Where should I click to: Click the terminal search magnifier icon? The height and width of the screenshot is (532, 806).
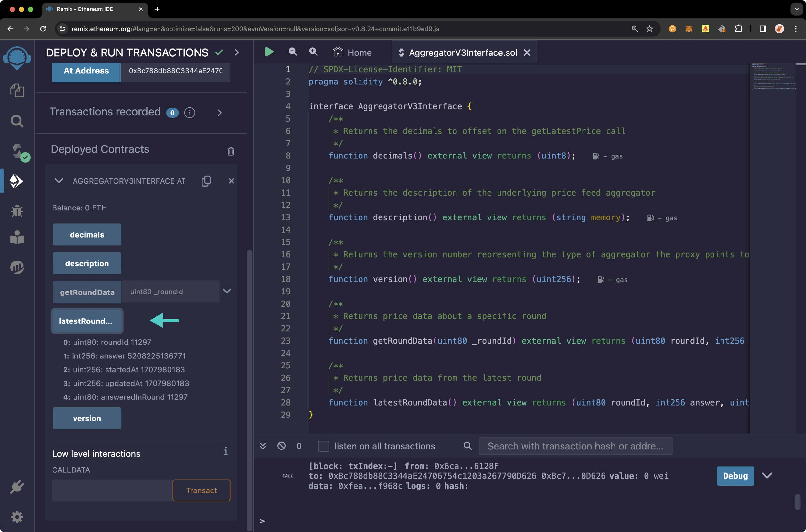[x=468, y=446]
